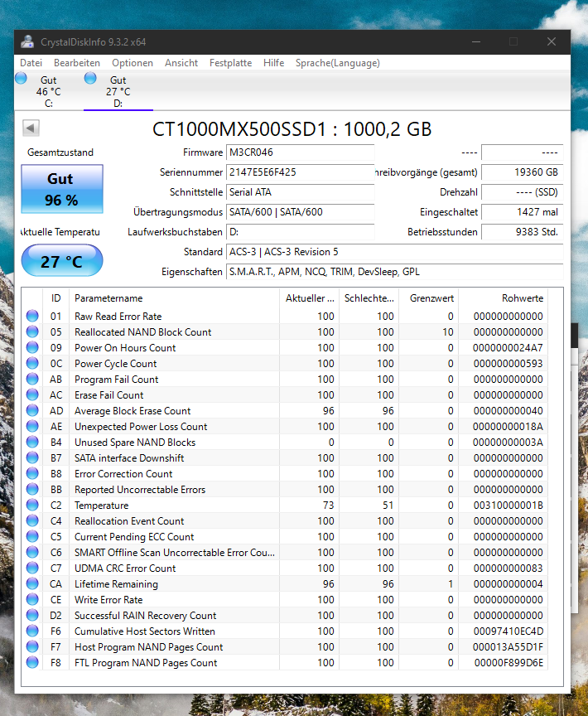Select the Successful RAIN Recovery Count row
Image resolution: width=588 pixels, height=716 pixels.
285,616
